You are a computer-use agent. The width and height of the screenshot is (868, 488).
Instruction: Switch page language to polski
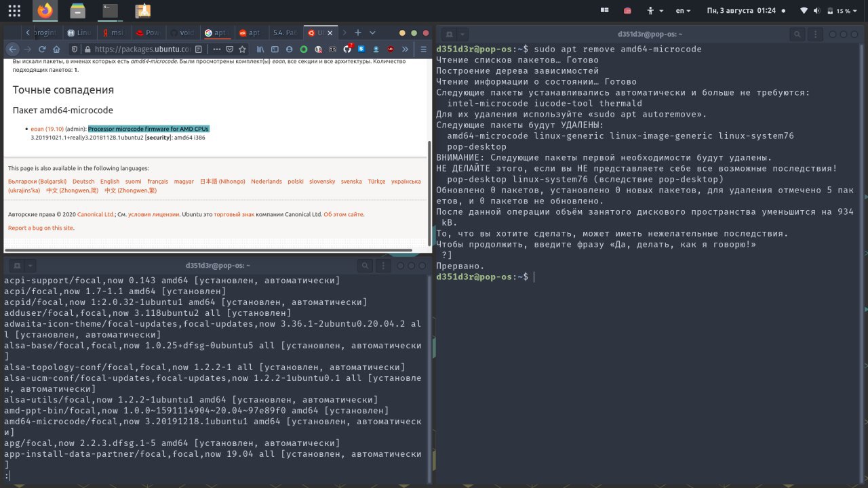coord(296,181)
